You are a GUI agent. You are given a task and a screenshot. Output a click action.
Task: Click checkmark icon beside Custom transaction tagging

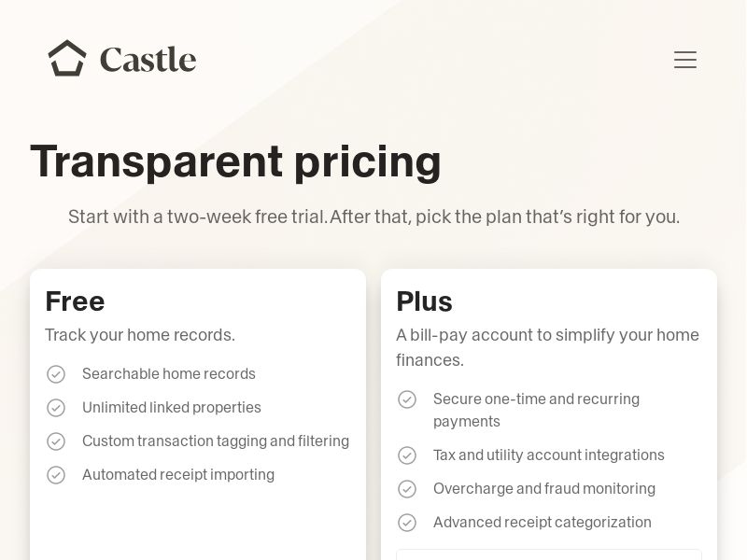[x=56, y=441]
